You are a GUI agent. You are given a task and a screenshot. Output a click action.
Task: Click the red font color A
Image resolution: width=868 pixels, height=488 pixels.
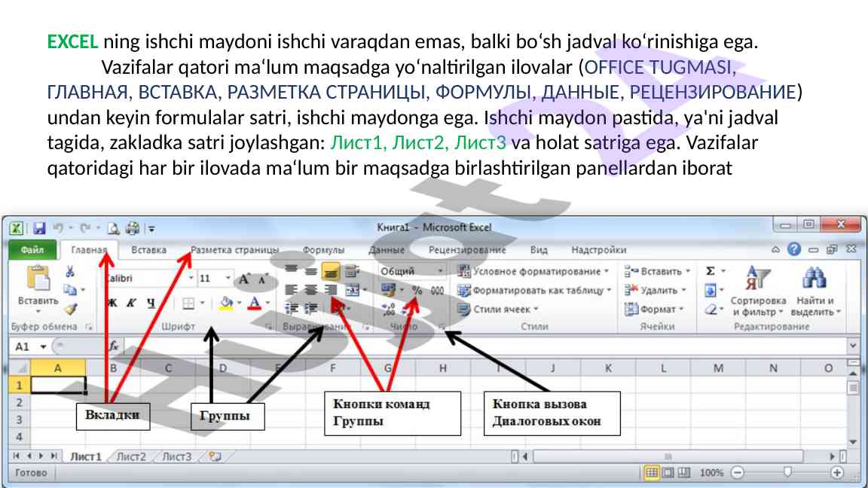[x=254, y=303]
